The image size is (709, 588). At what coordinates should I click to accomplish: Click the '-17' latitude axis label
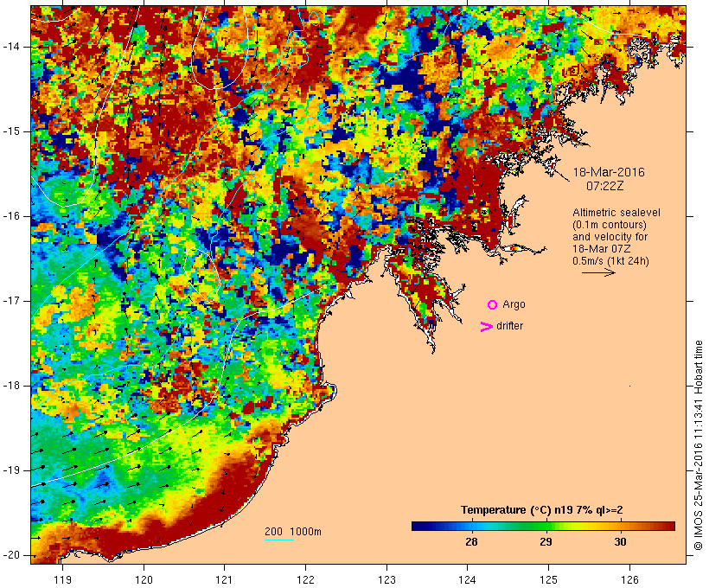pos(11,301)
